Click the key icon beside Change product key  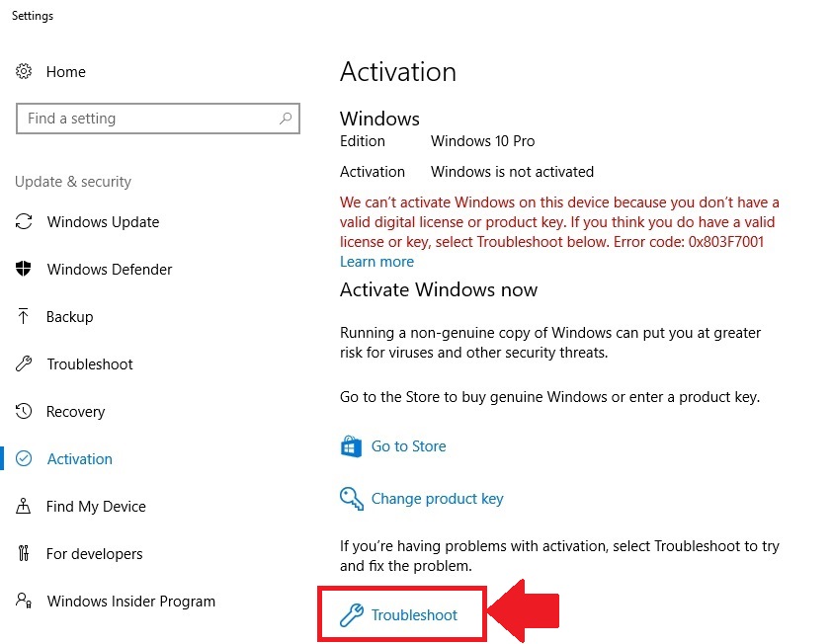click(351, 499)
